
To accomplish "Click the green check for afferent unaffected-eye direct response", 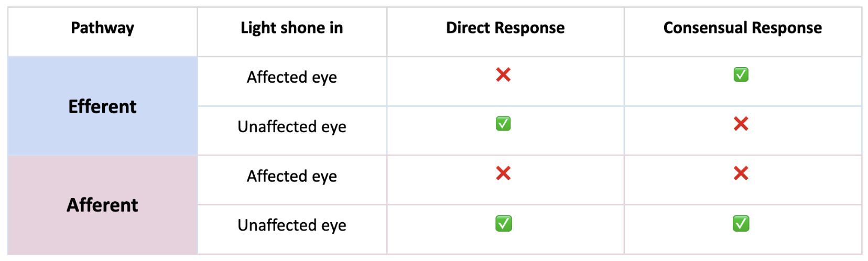I will [503, 224].
